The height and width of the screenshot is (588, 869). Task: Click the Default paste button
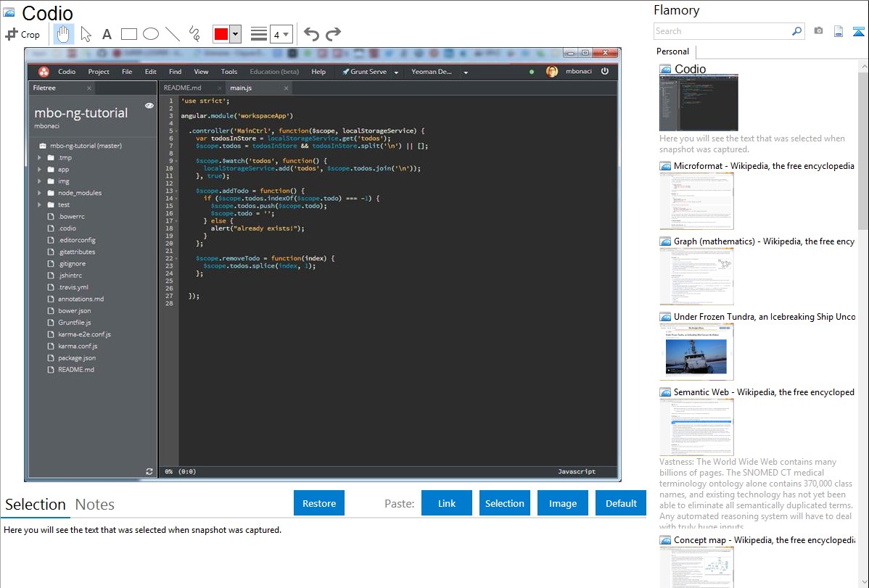click(x=621, y=503)
